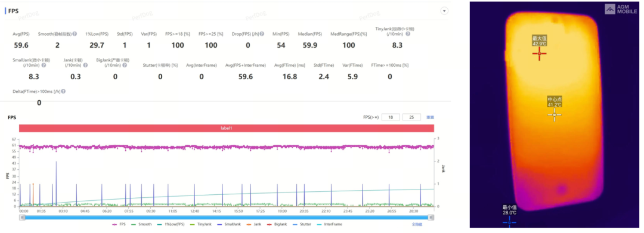Click the Avg(FPS) label
Image resolution: width=644 pixels, height=233 pixels.
tap(21, 34)
